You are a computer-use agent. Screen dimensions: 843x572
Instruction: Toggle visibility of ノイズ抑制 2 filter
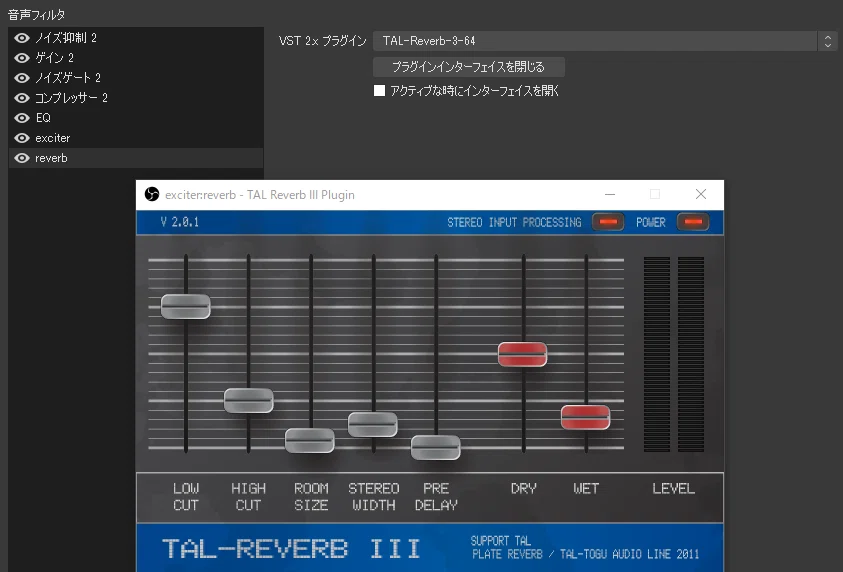point(22,38)
